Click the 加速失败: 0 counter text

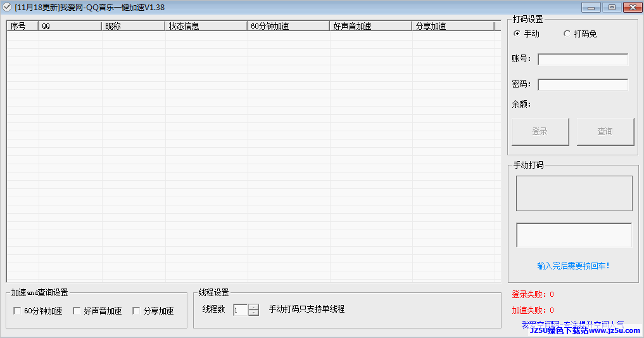pos(533,310)
